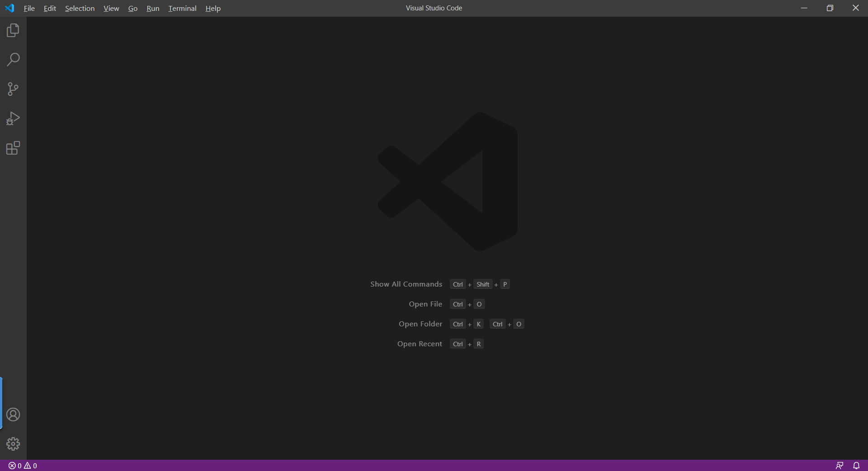Open the File menu
The height and width of the screenshot is (471, 868).
[x=29, y=8]
